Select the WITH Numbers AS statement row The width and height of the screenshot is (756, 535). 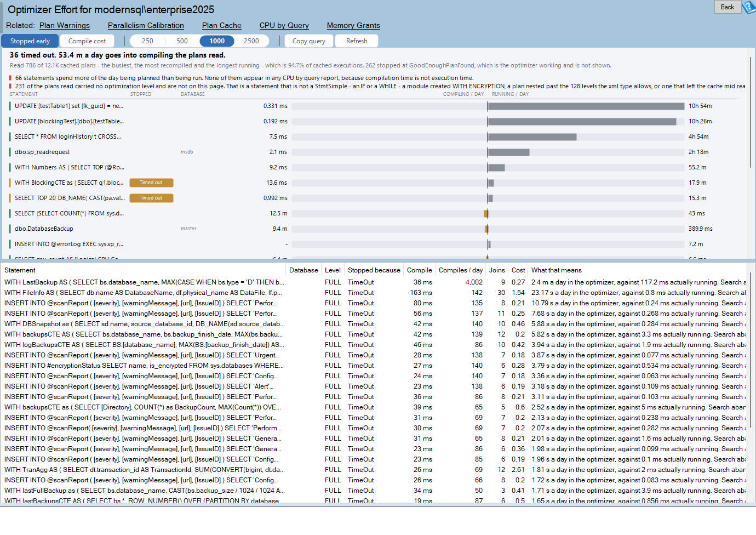coord(374,167)
